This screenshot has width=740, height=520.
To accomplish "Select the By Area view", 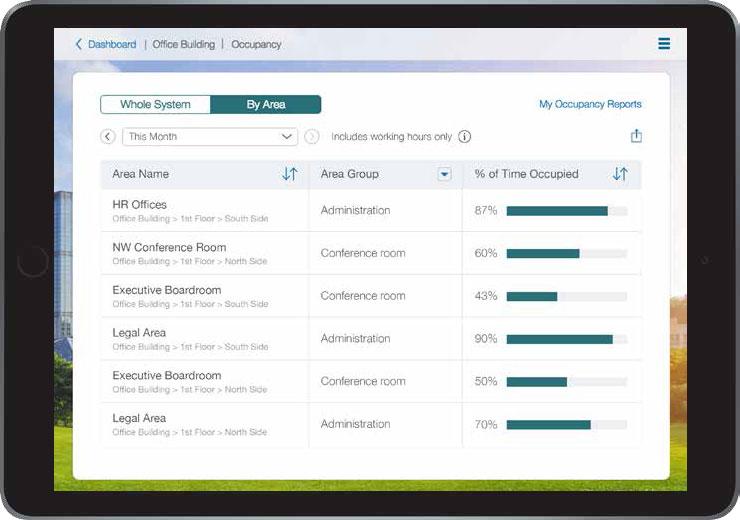I will pos(266,105).
